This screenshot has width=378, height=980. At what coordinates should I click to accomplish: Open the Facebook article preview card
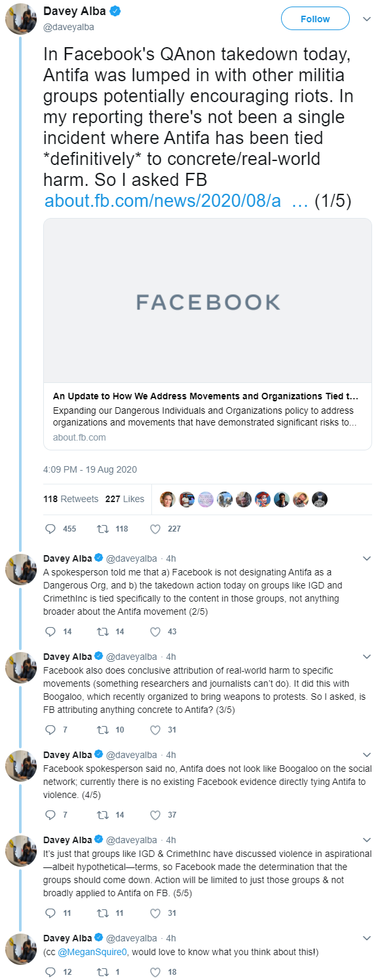pos(208,334)
